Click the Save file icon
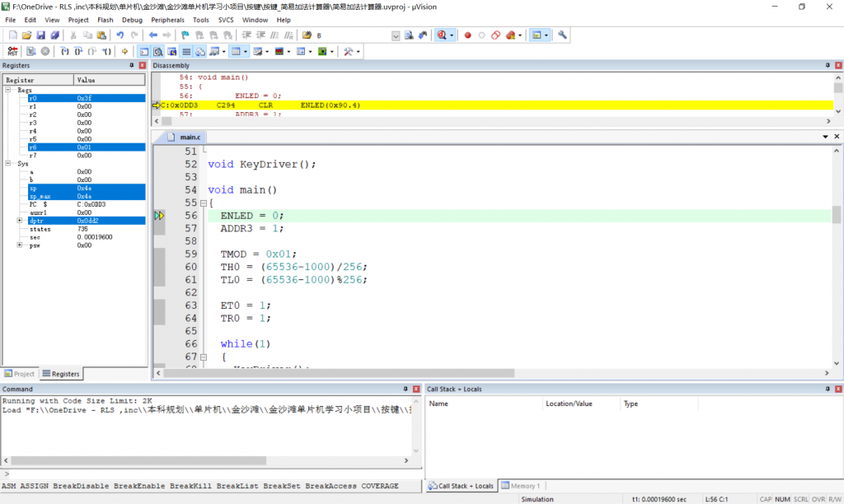The height and width of the screenshot is (504, 844). 40,35
